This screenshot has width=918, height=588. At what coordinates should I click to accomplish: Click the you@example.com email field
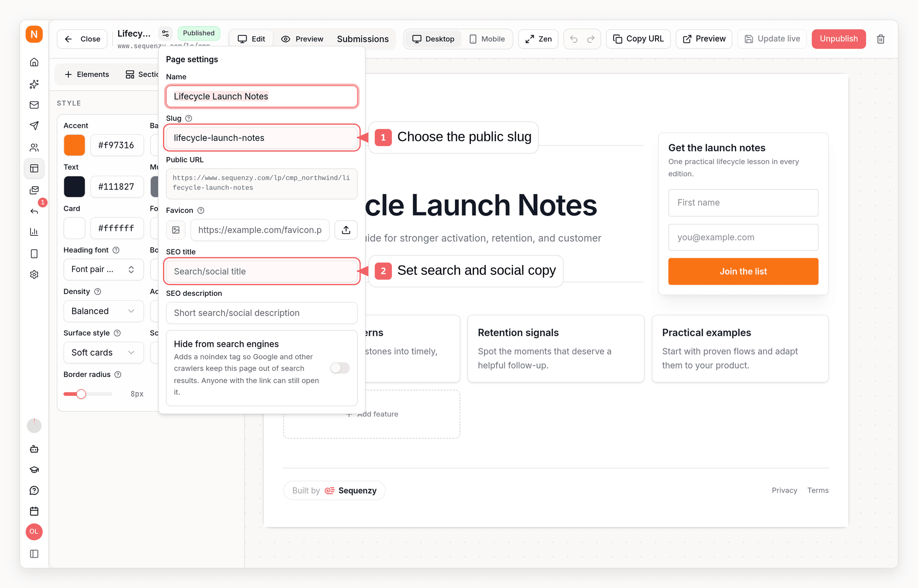(x=743, y=237)
